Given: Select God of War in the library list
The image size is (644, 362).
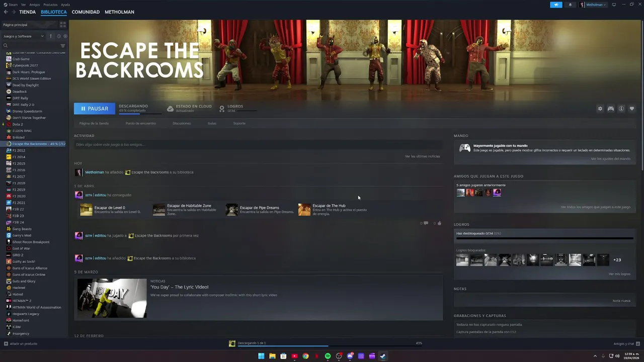Looking at the screenshot, I should pos(21,248).
